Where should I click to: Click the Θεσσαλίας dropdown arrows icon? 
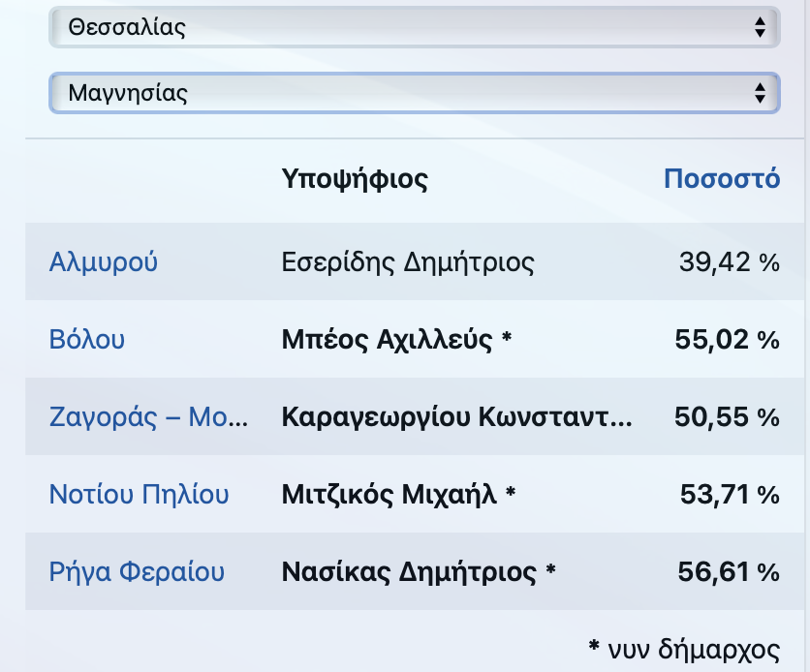pos(760,27)
